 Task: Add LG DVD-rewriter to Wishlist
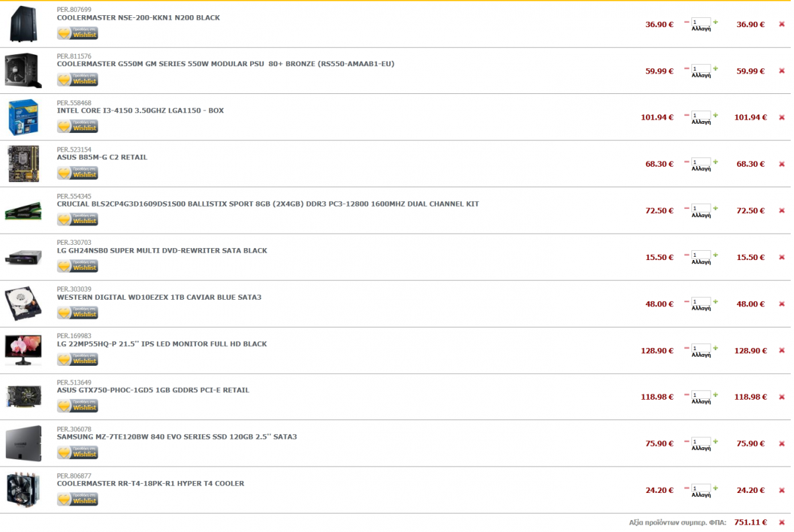coord(77,266)
